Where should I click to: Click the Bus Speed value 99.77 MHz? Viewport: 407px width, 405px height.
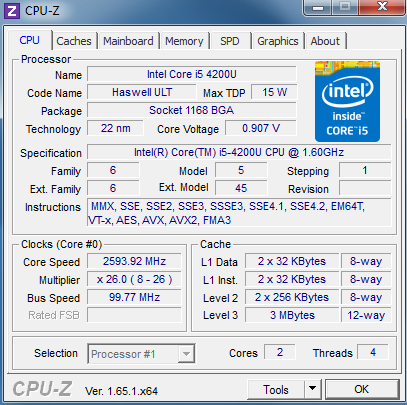[134, 297]
